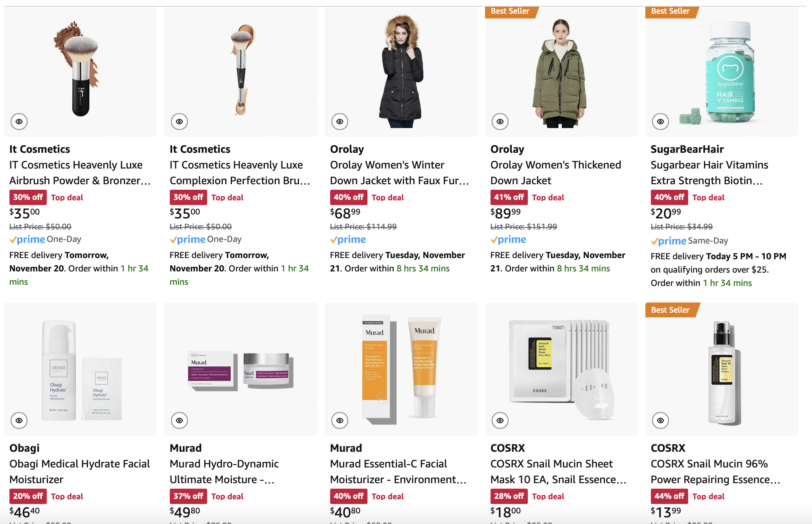
Task: Open Sugarbear Hair Vitamins Extra Strength title
Action: click(x=709, y=173)
